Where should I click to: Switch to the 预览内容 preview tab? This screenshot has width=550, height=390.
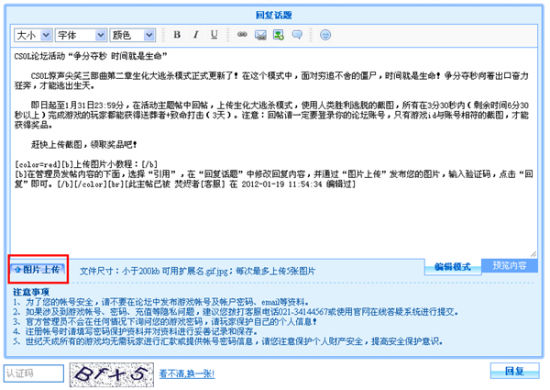(509, 265)
